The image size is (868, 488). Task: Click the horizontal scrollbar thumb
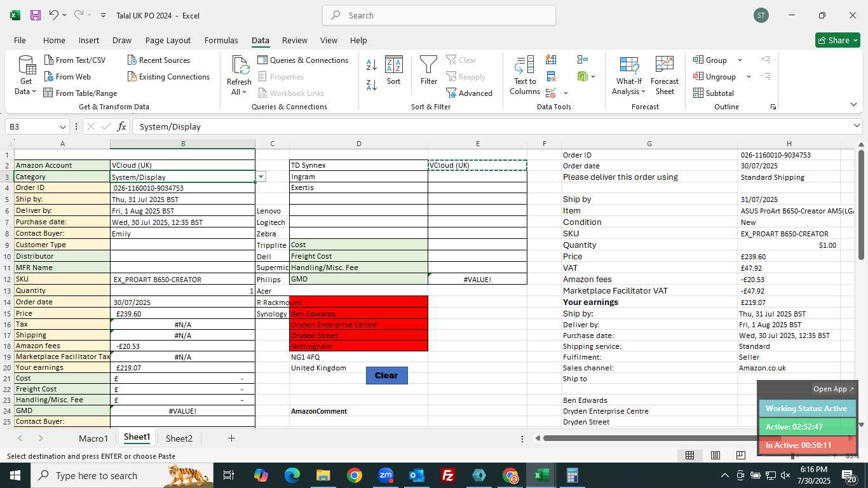coord(661,438)
